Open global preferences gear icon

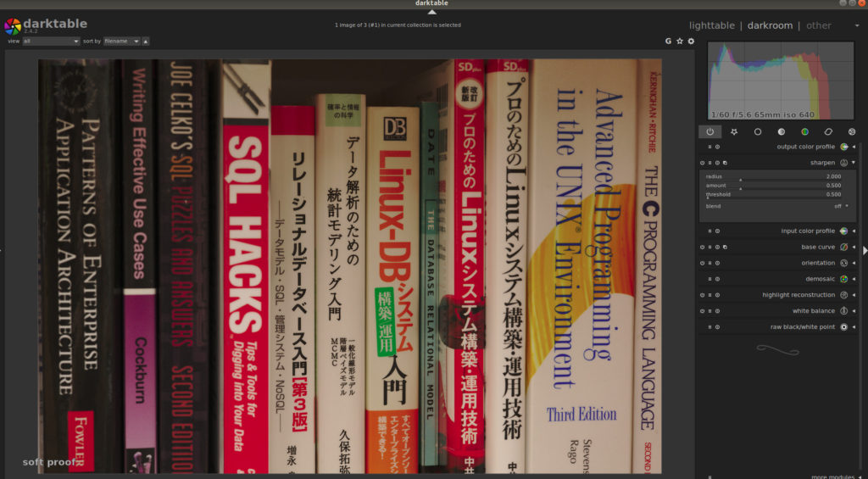[691, 41]
